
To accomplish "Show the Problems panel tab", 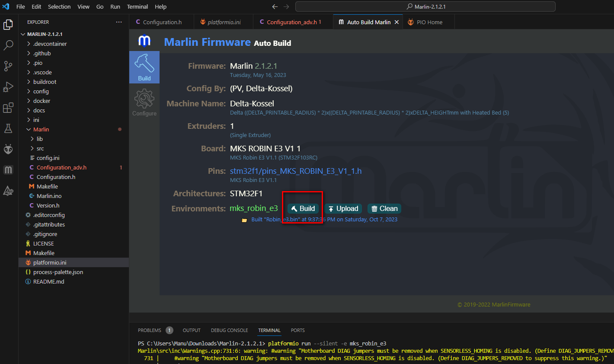I will (x=150, y=330).
